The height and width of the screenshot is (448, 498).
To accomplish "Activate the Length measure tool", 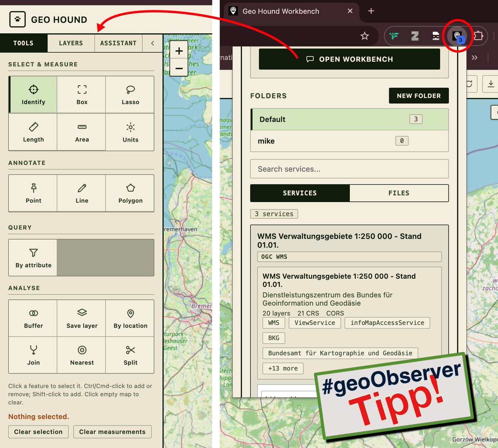I will coord(33,132).
